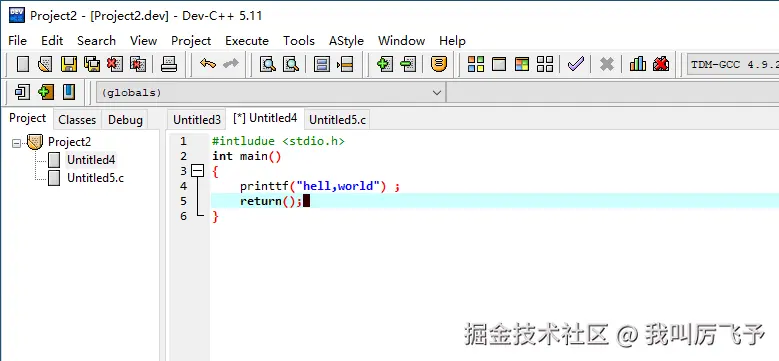779x361 pixels.
Task: Select Project2 root in project tree
Action: coord(70,142)
